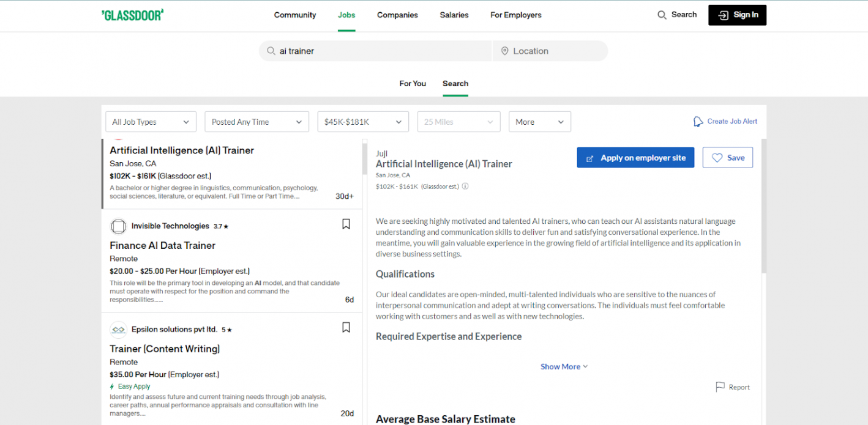Click the magnifier icon in job search box
The height and width of the screenshot is (425, 868).
click(270, 51)
